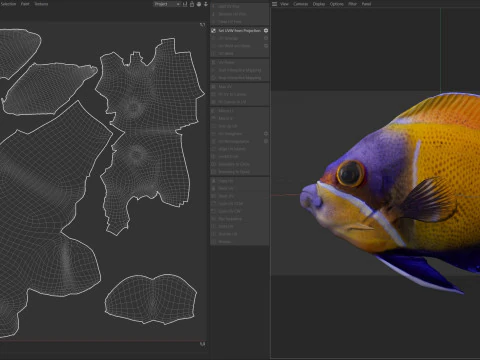Image resolution: width=480 pixels, height=360 pixels.
Task: Open UV Rectangularize gear options
Action: coord(266,141)
